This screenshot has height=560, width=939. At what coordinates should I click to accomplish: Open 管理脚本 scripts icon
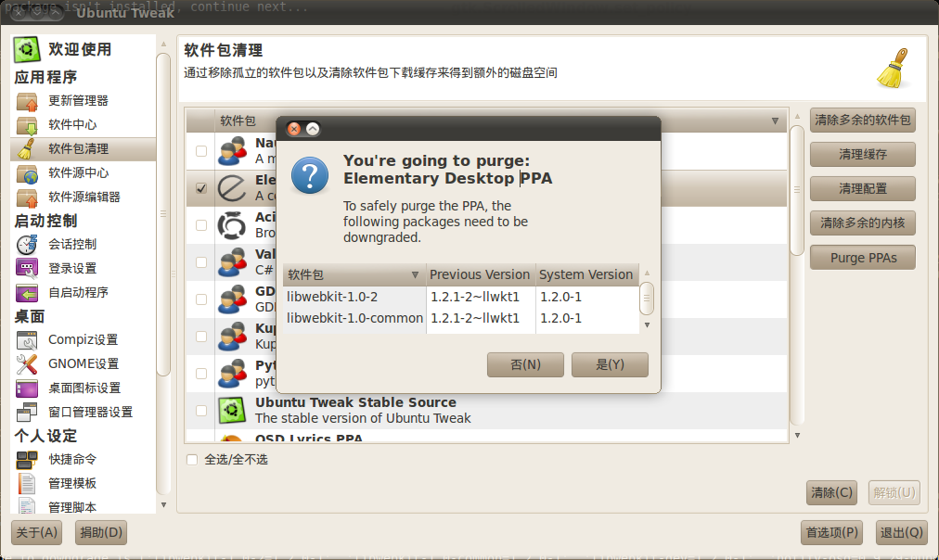coord(27,506)
